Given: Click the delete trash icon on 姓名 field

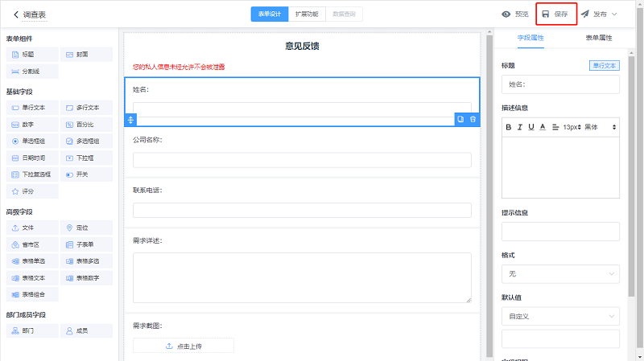Looking at the screenshot, I should [473, 119].
